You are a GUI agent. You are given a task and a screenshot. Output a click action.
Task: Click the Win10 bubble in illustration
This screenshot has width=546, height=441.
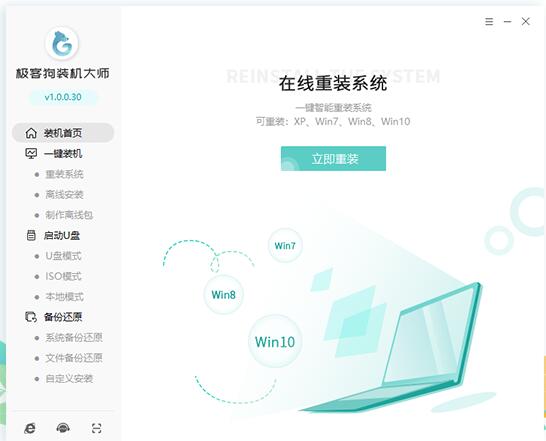pos(275,341)
